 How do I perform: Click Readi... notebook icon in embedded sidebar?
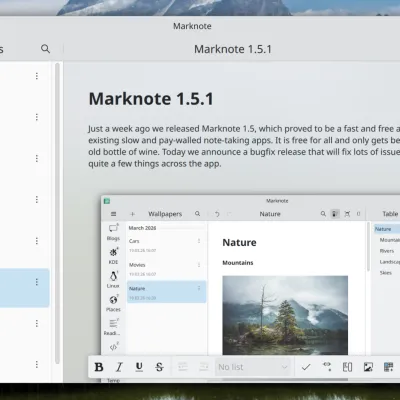(x=113, y=323)
